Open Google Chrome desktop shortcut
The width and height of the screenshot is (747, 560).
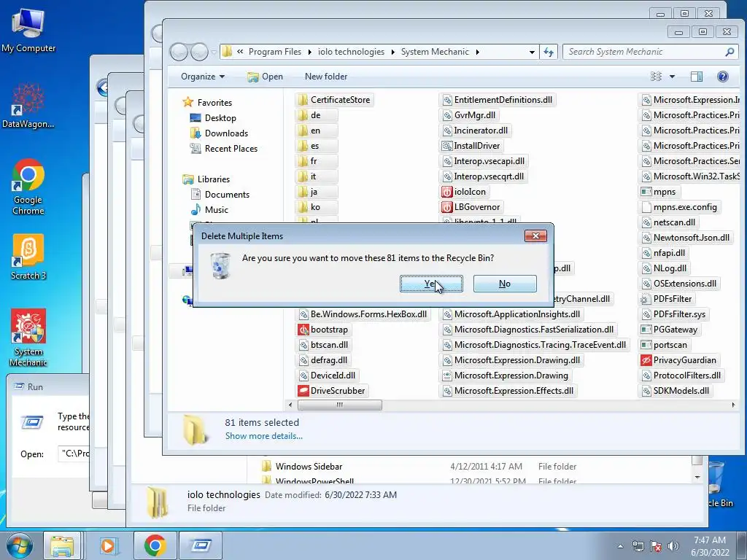point(28,187)
